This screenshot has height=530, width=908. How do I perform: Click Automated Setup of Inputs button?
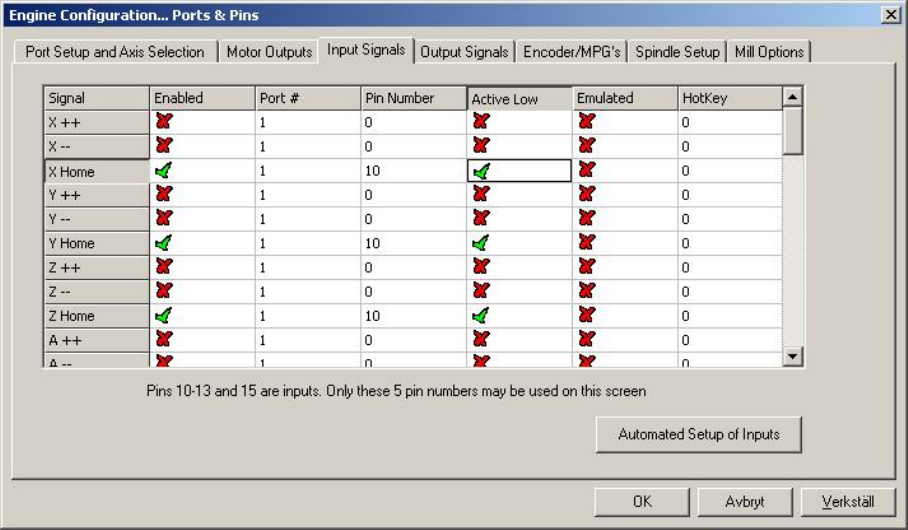pyautogui.click(x=698, y=434)
